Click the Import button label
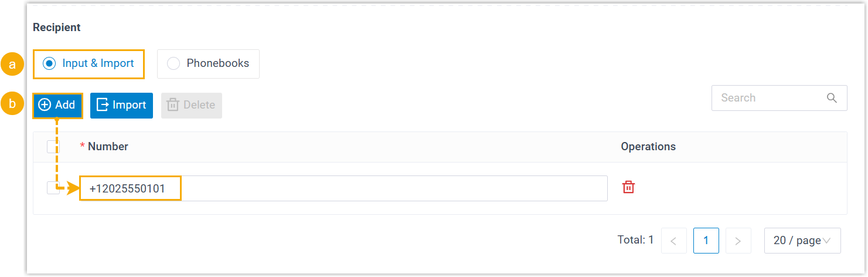Viewport: 868px width, 277px height. click(129, 105)
